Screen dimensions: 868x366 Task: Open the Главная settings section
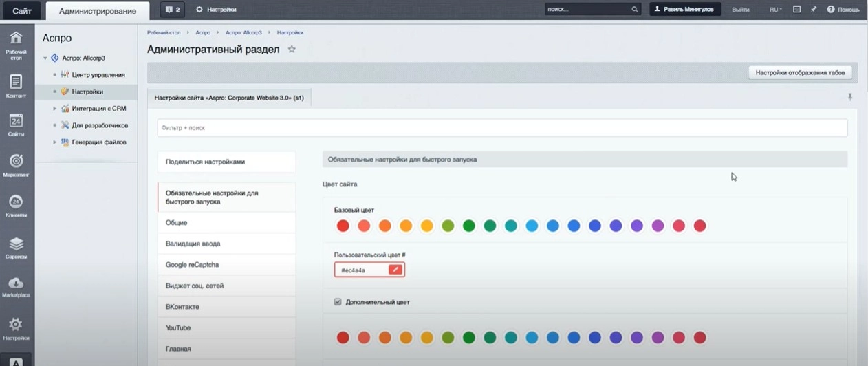[226, 349]
